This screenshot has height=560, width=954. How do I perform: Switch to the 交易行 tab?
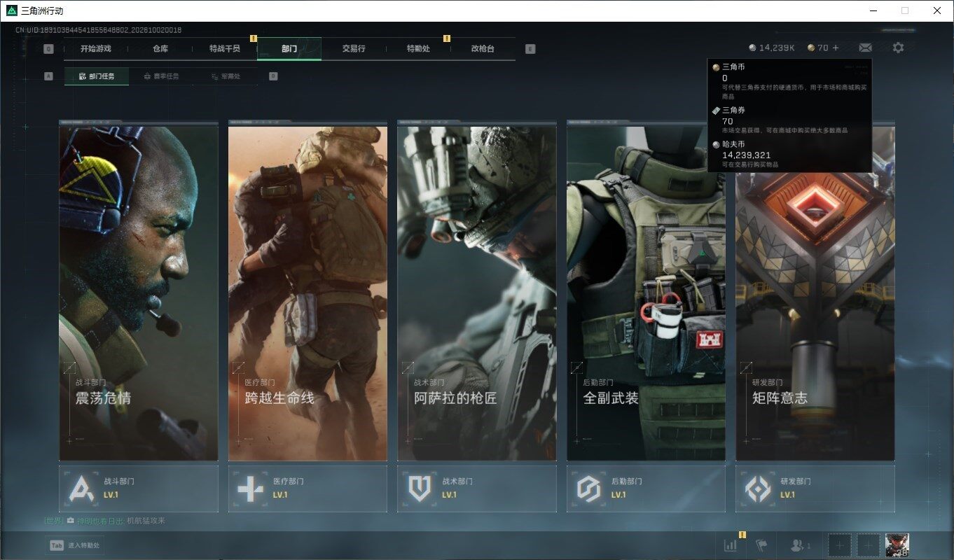(x=354, y=49)
